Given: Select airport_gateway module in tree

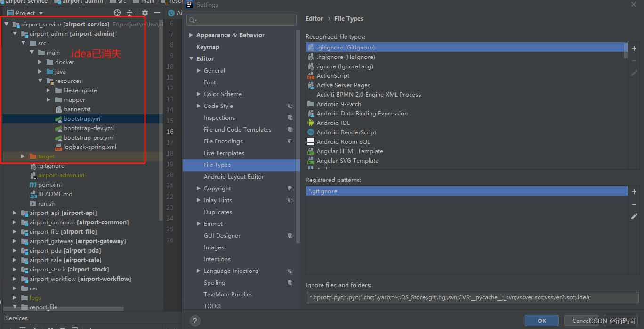Looking at the screenshot, I should 78,241.
